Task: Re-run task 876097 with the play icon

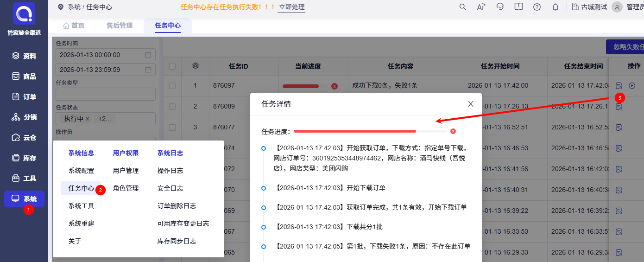Action: click(x=632, y=86)
